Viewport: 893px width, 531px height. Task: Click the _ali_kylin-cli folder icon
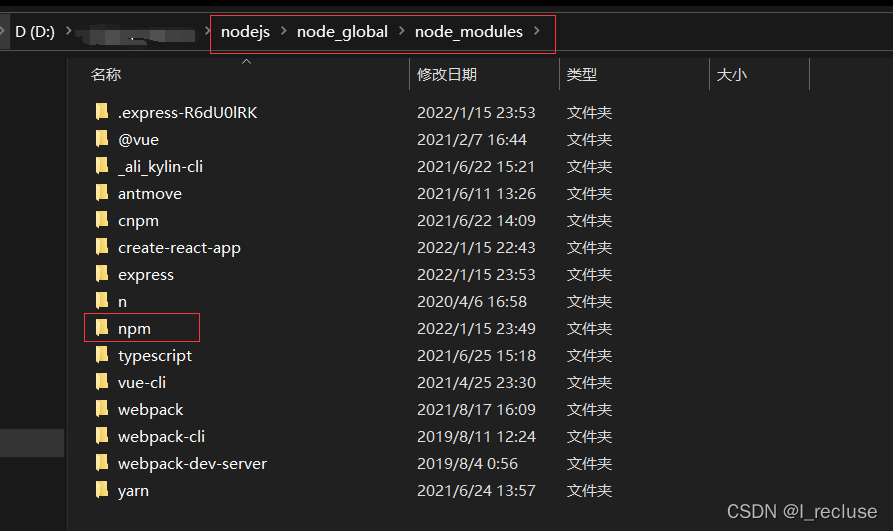[102, 166]
